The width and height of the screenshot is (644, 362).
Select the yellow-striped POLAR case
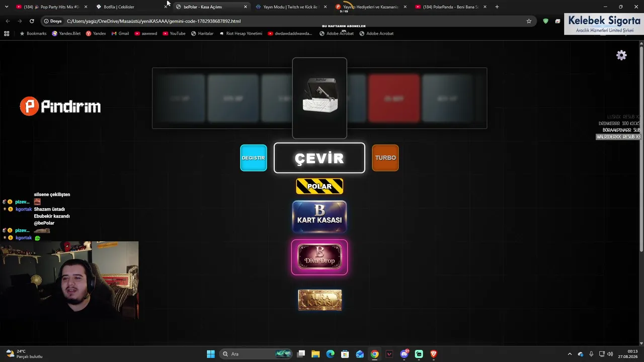point(319,186)
